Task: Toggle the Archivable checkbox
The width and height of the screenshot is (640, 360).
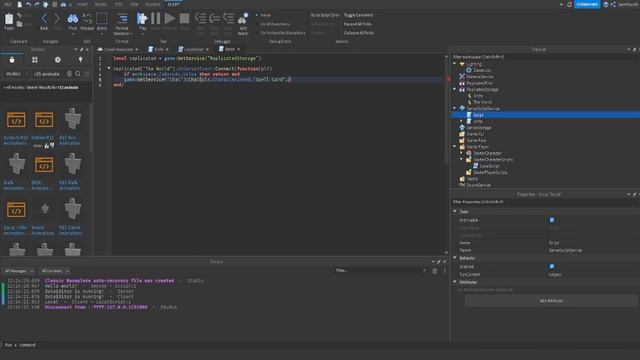Action: (x=552, y=220)
